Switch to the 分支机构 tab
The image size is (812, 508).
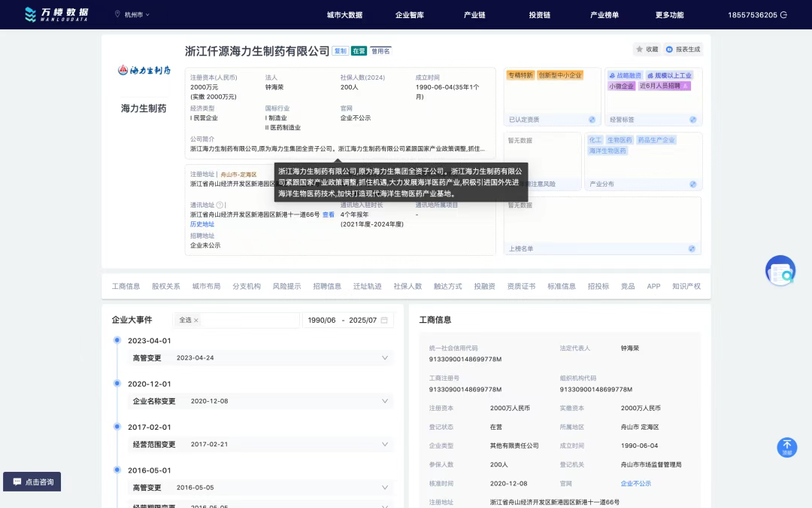[x=247, y=286]
